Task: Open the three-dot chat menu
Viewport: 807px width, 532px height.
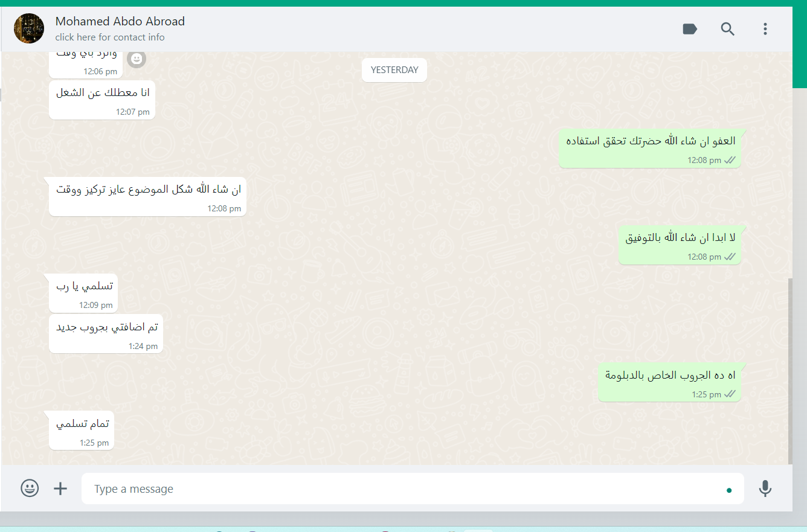Action: point(765,29)
